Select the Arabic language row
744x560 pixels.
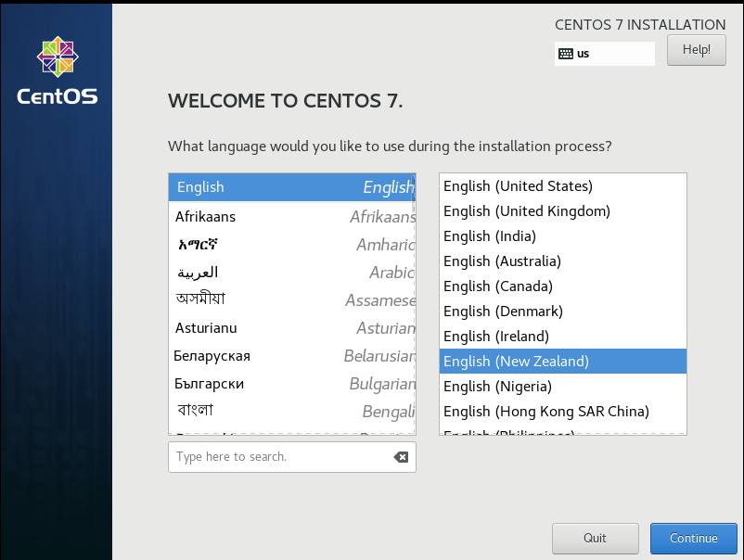tap(292, 273)
